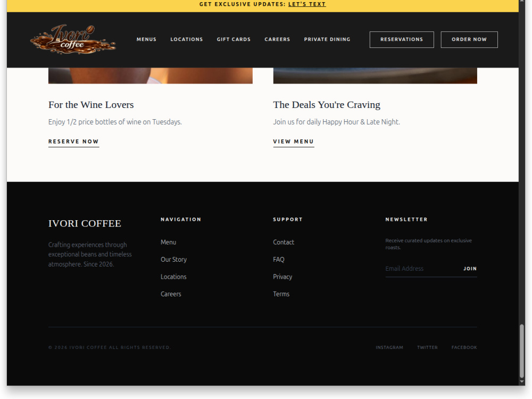Visit the TWITTER social link
Image resolution: width=532 pixels, height=399 pixels.
tap(427, 347)
